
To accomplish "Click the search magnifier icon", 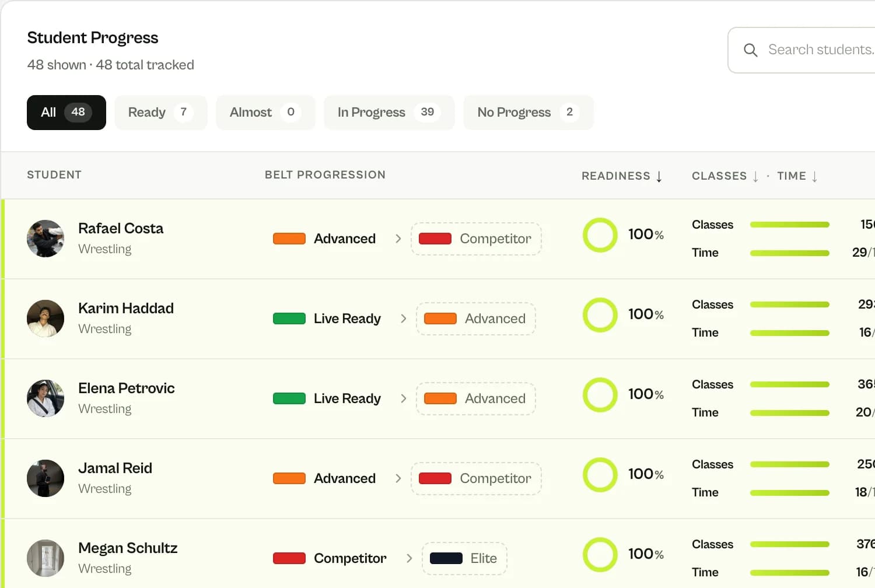I will [x=751, y=50].
